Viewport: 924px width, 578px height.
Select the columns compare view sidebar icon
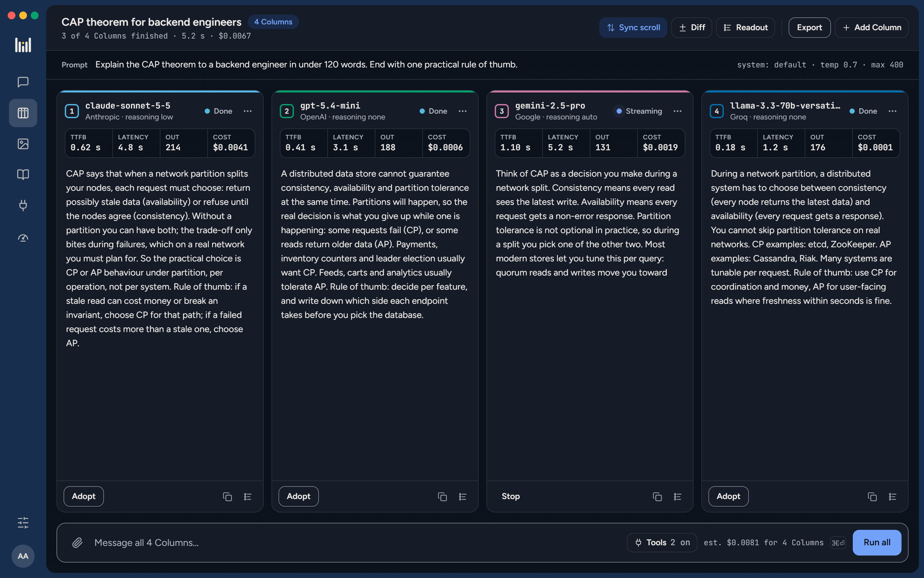pyautogui.click(x=23, y=113)
